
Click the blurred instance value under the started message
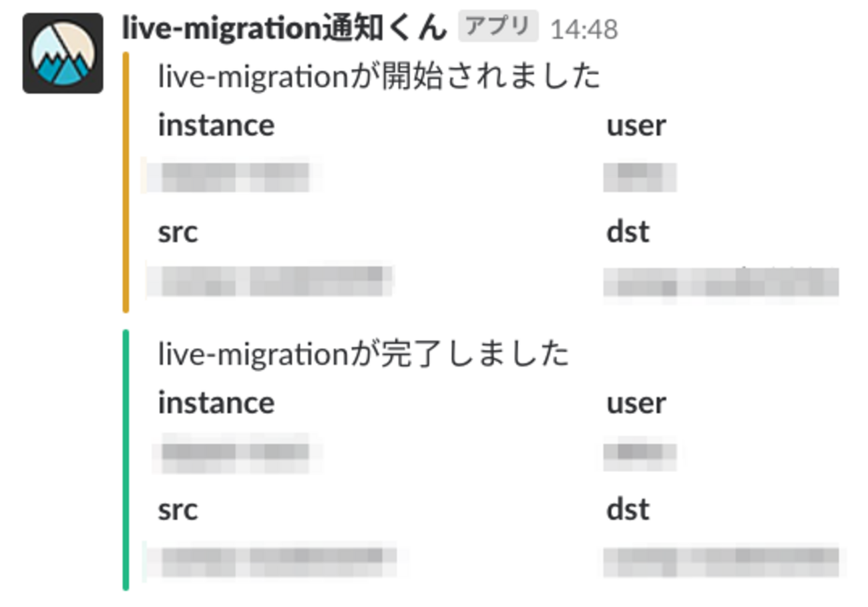234,177
